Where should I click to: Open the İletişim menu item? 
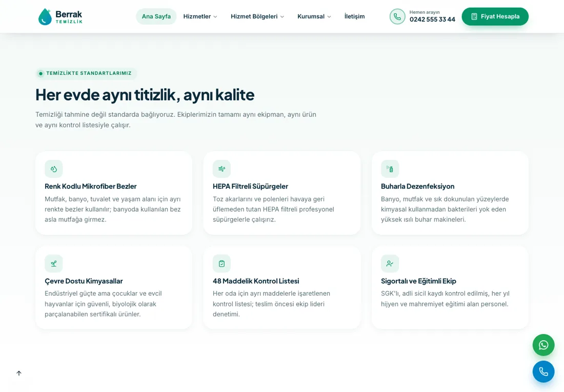point(354,16)
